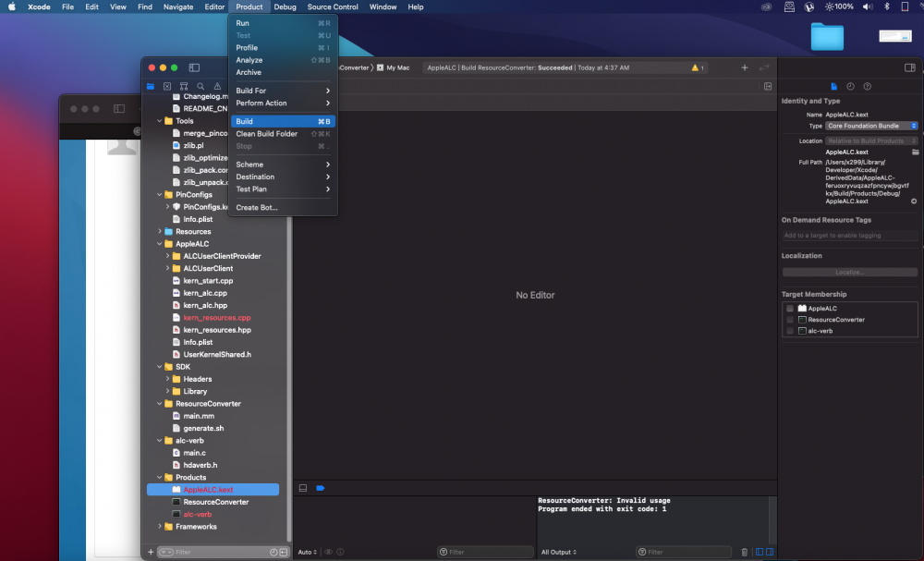
Task: Add an editor on right icon
Action: (x=768, y=86)
